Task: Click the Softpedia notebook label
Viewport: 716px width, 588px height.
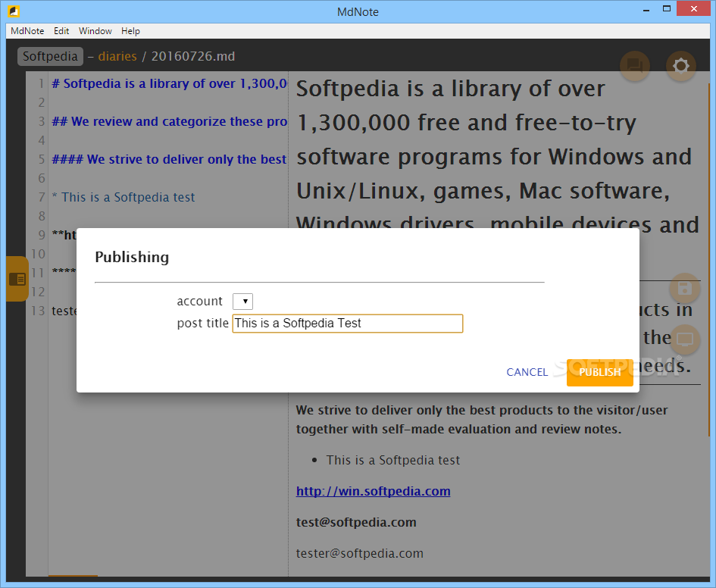Action: tap(50, 56)
